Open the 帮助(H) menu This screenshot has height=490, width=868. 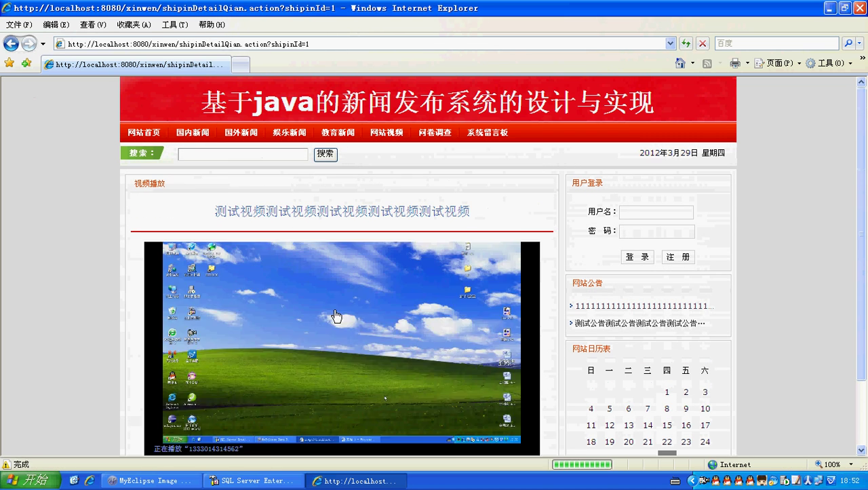(x=212, y=24)
